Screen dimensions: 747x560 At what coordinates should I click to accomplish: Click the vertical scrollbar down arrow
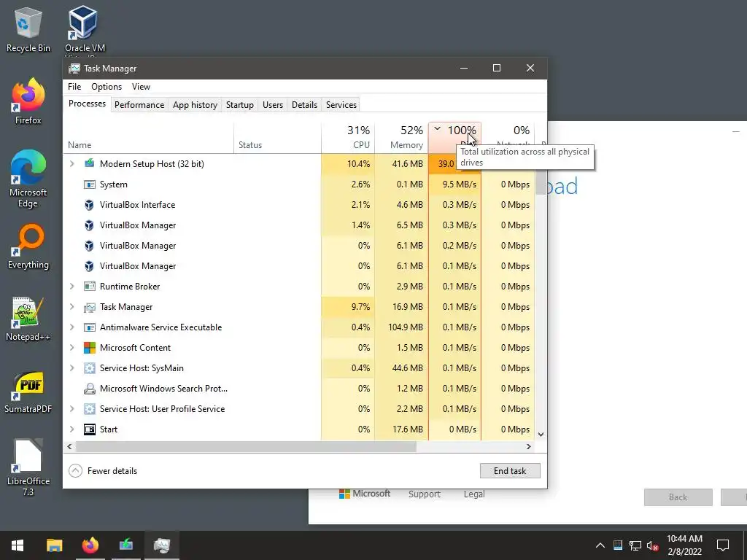coord(541,435)
